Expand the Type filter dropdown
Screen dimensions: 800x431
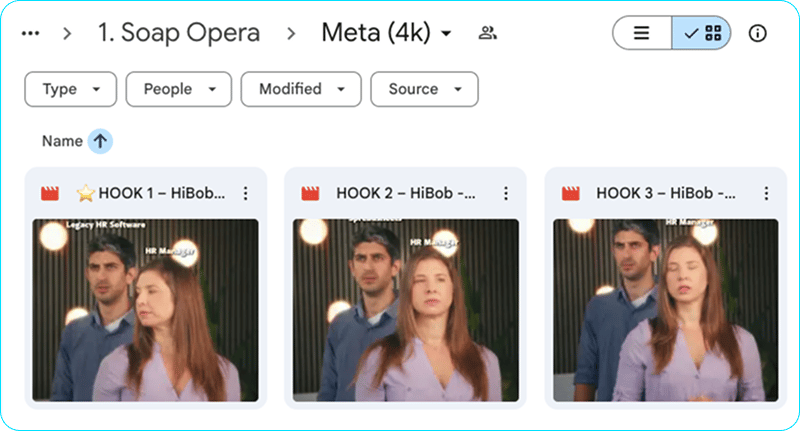click(70, 89)
